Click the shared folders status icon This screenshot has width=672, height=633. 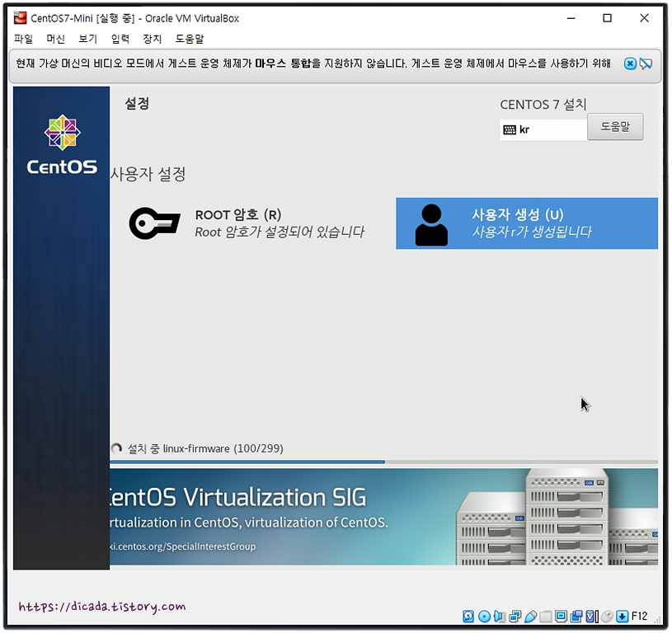click(x=546, y=617)
